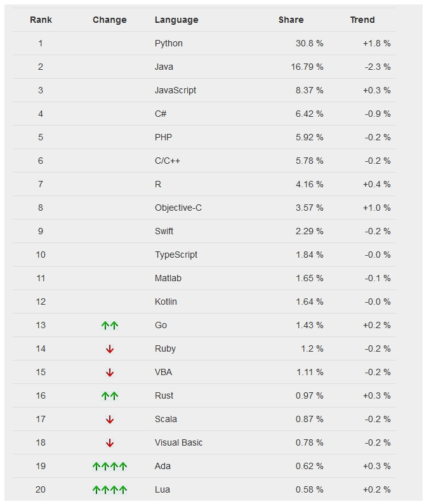Image resolution: width=429 pixels, height=504 pixels.
Task: Click the Share column header
Action: 291,20
